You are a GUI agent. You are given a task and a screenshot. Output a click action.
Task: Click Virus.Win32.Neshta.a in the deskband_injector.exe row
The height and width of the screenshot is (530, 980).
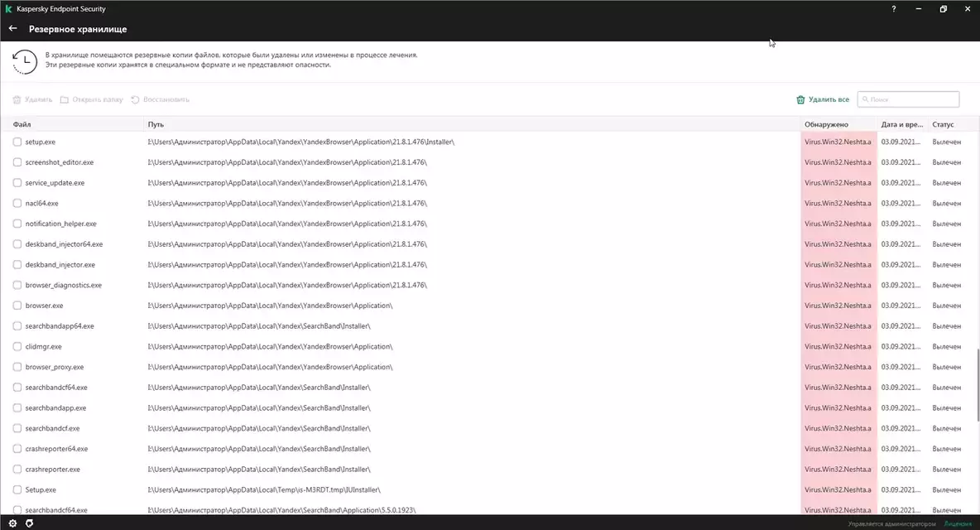click(x=838, y=265)
